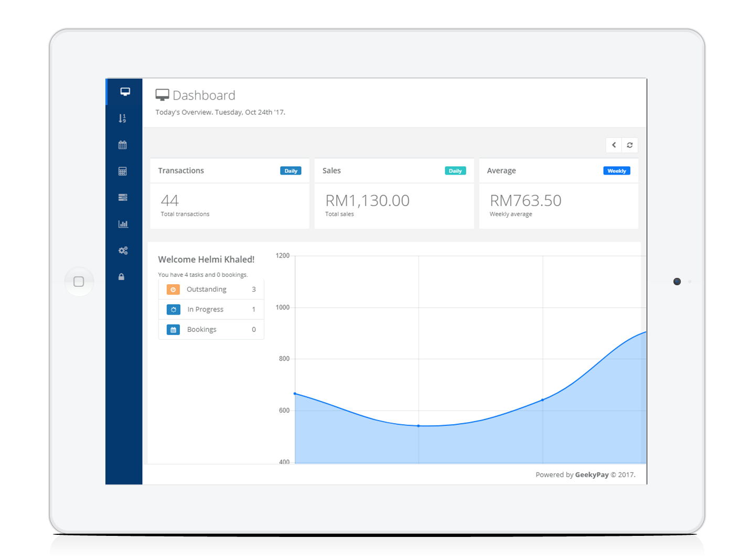Image resolution: width=749 pixels, height=560 pixels.
Task: Open the monitor Dashboard sidebar icon
Action: 125,92
